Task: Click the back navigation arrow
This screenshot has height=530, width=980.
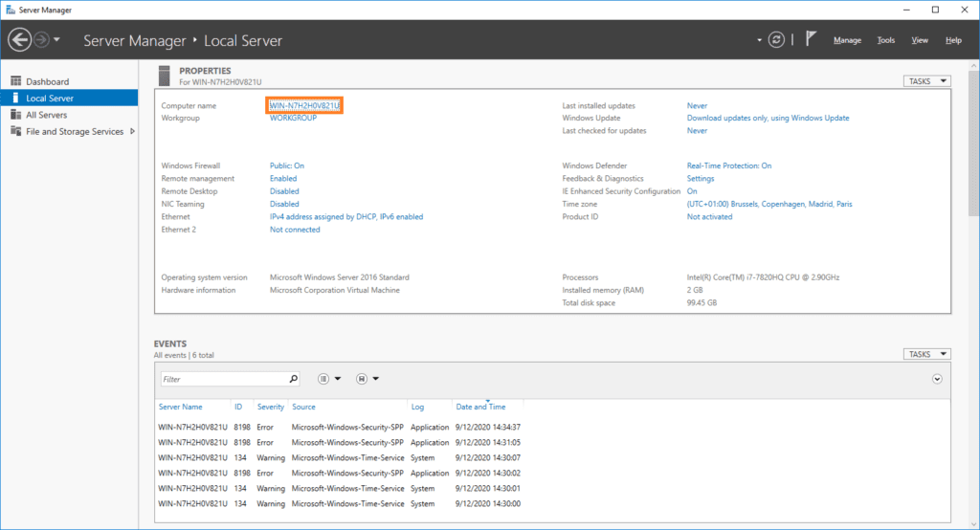Action: click(x=19, y=40)
